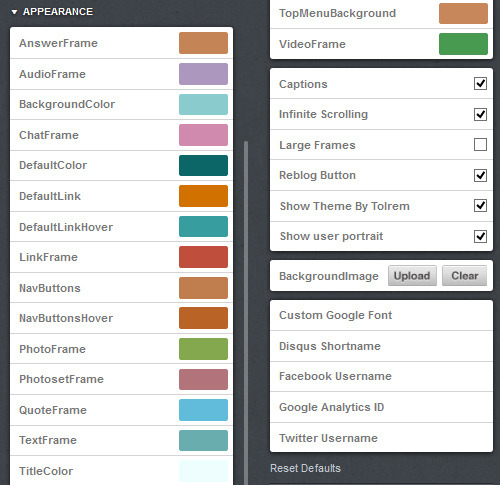The height and width of the screenshot is (485, 500).
Task: Disable the Captions checkbox
Action: pos(480,83)
